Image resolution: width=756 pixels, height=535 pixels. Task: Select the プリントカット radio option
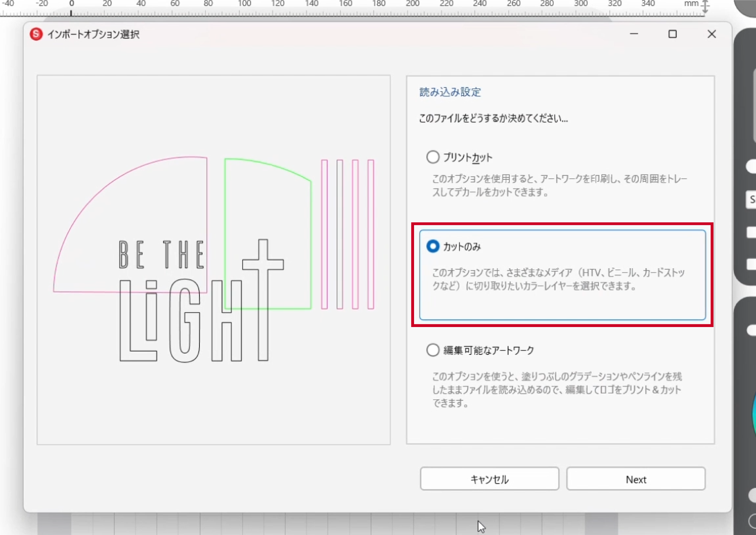[x=433, y=157]
